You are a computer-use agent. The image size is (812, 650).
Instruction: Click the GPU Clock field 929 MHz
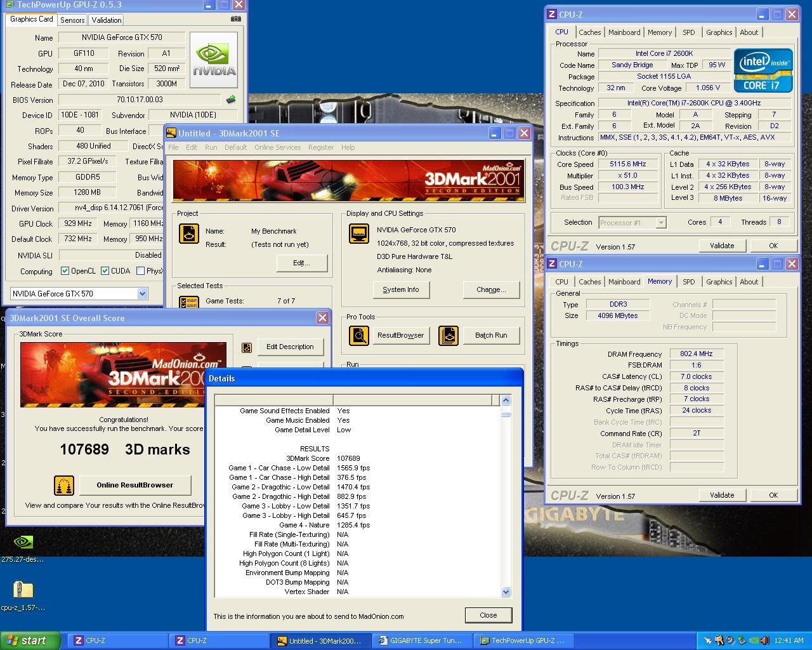77,223
